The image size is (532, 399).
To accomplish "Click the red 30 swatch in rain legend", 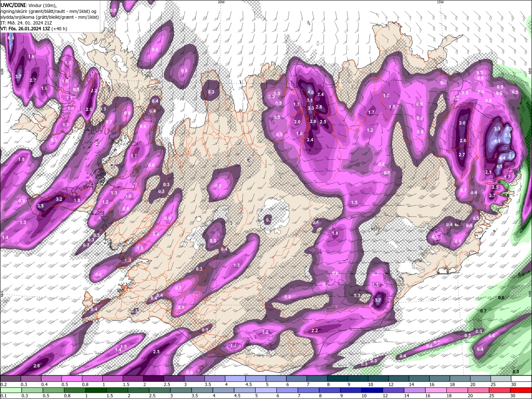I will tap(521, 390).
